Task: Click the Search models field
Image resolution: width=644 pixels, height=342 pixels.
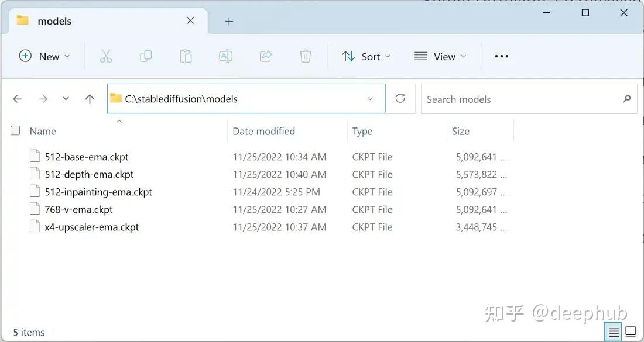Action: point(529,99)
